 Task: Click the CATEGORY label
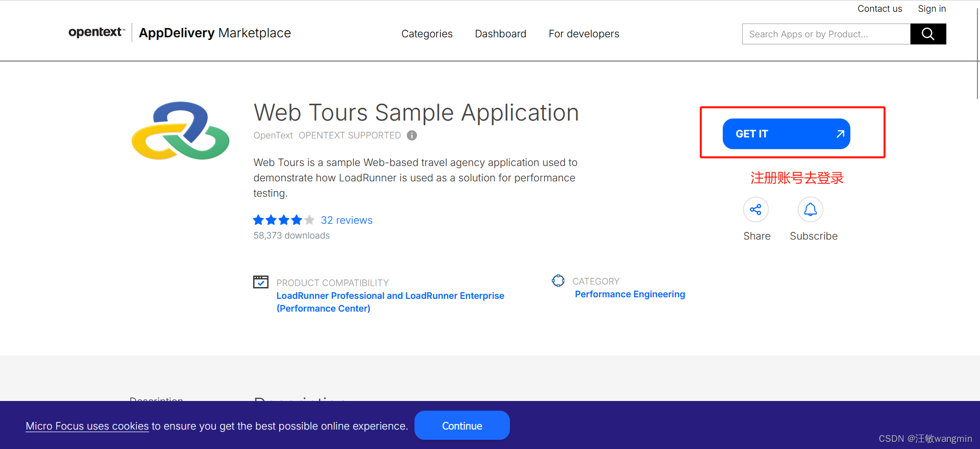pos(596,281)
